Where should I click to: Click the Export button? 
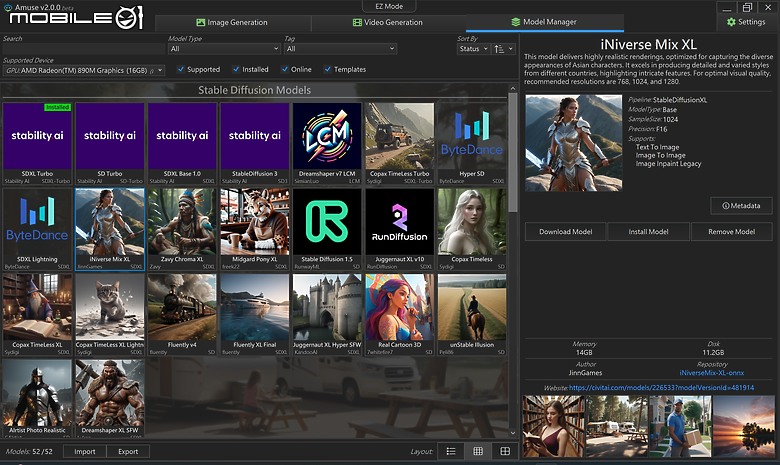tap(128, 452)
